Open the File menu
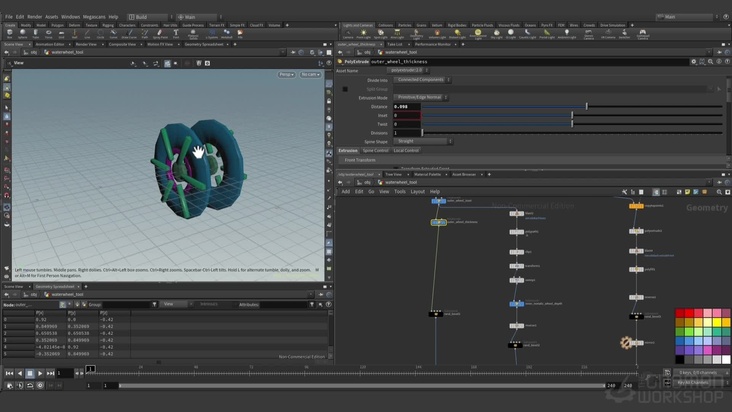 pyautogui.click(x=9, y=17)
